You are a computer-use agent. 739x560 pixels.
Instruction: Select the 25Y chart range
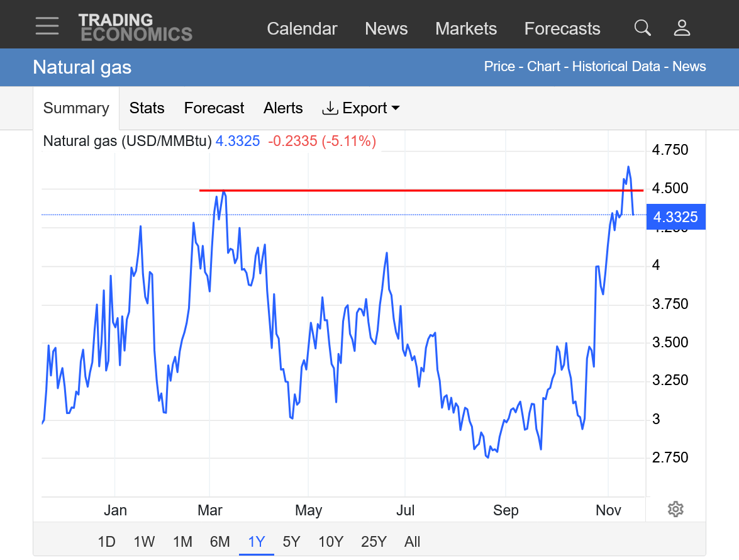pos(374,542)
